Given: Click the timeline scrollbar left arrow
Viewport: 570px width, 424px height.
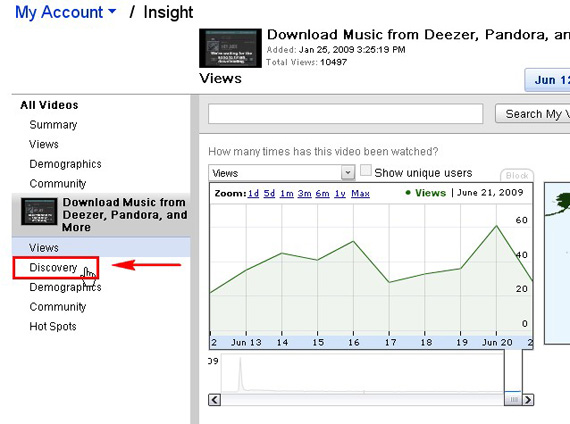Looking at the screenshot, I should click(214, 400).
